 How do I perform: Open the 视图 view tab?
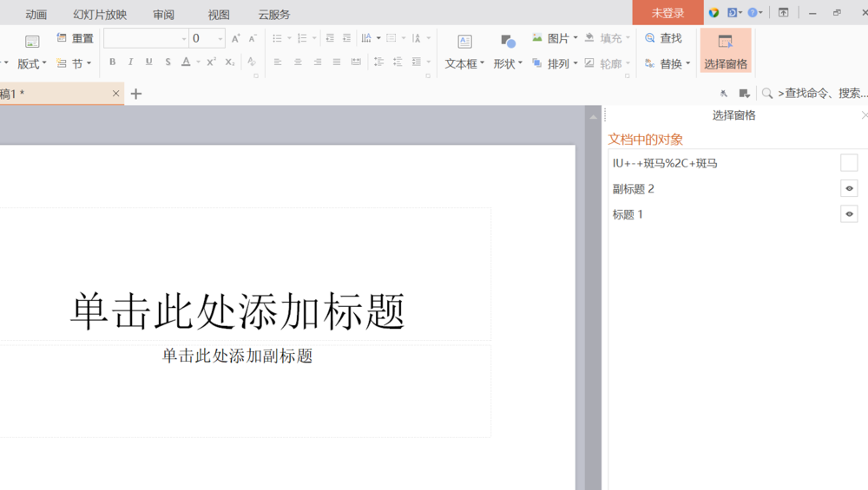(x=219, y=15)
